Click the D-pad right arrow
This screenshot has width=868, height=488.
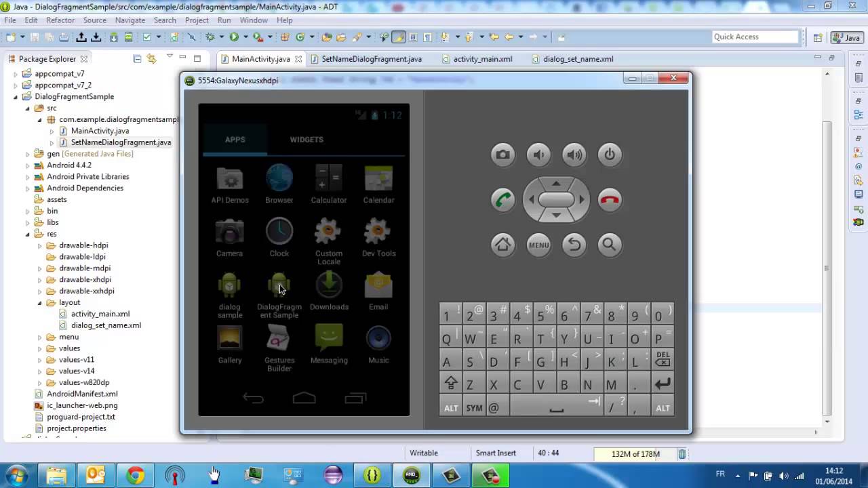click(x=582, y=199)
